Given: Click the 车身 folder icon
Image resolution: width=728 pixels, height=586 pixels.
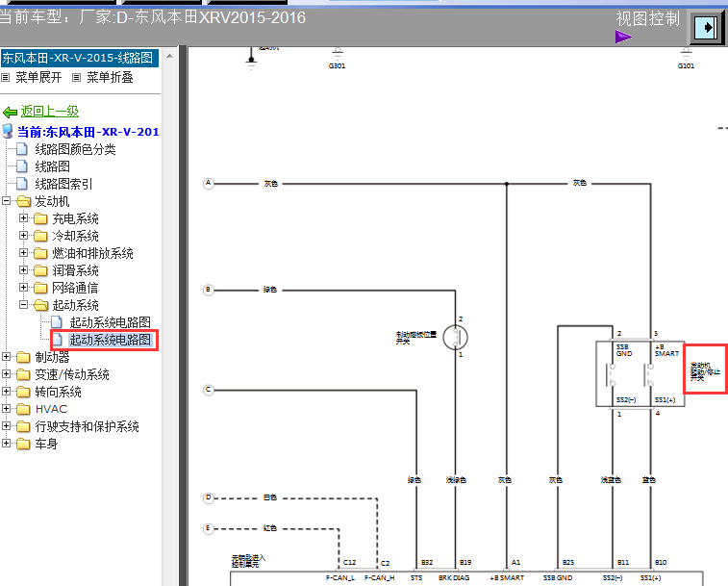Looking at the screenshot, I should pos(23,445).
